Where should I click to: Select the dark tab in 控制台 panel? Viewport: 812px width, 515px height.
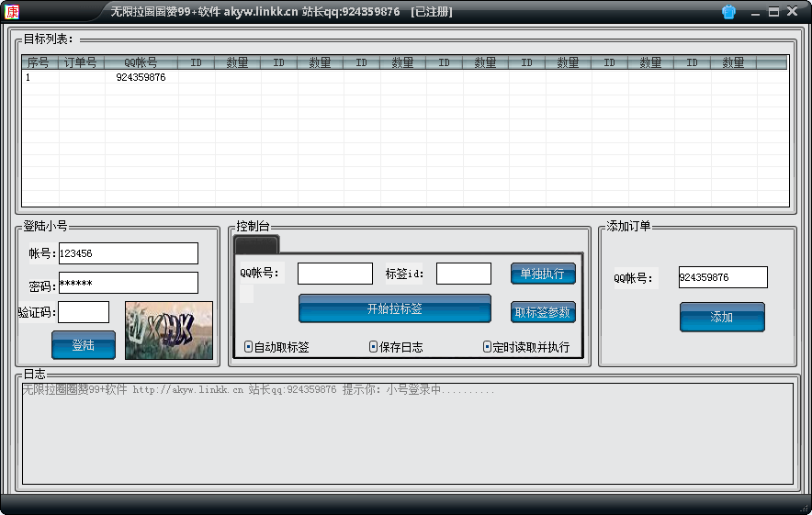coord(256,244)
